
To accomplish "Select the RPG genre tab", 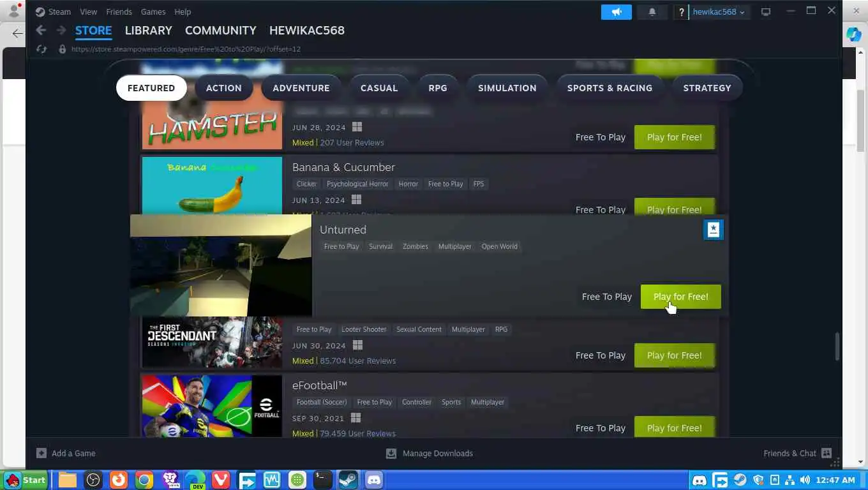I will click(438, 88).
